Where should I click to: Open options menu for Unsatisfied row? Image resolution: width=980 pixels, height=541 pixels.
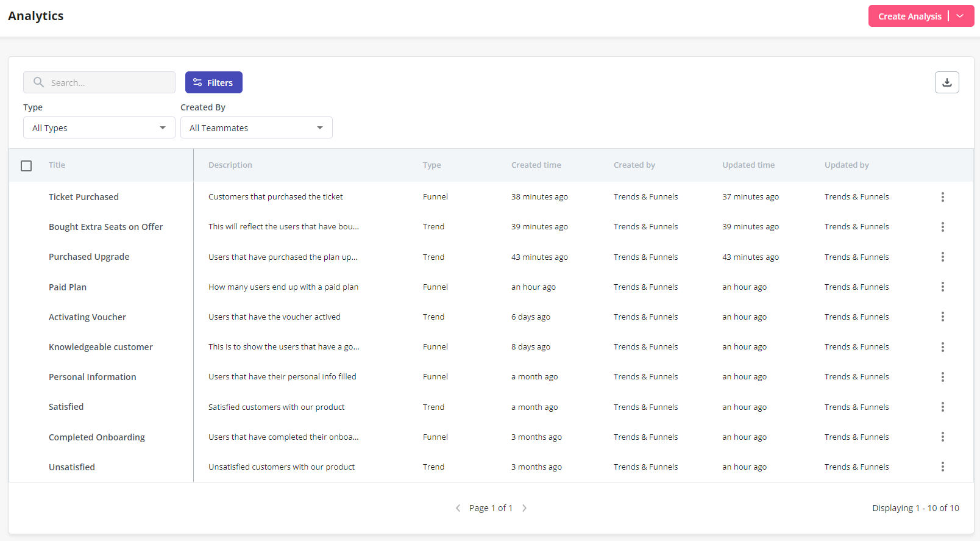click(x=942, y=467)
